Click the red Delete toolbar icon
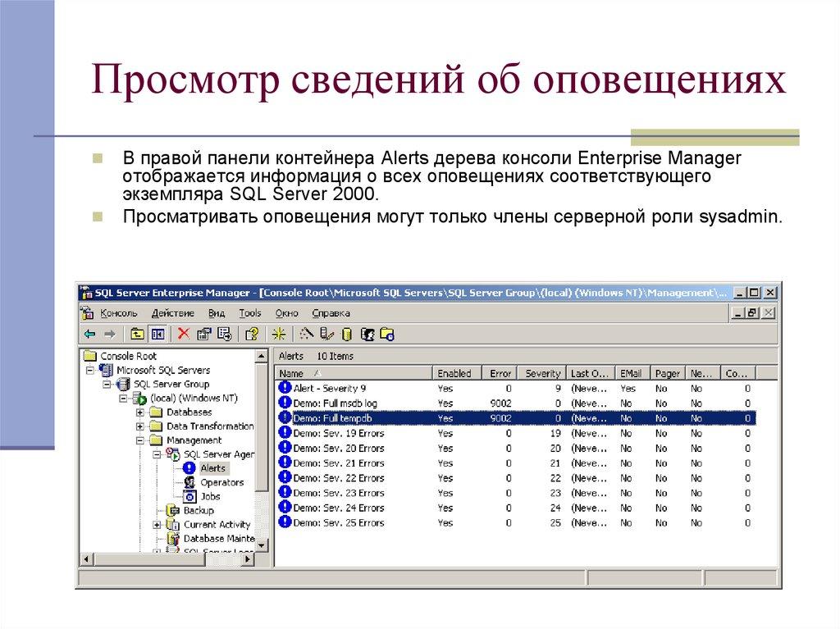 coord(183,334)
